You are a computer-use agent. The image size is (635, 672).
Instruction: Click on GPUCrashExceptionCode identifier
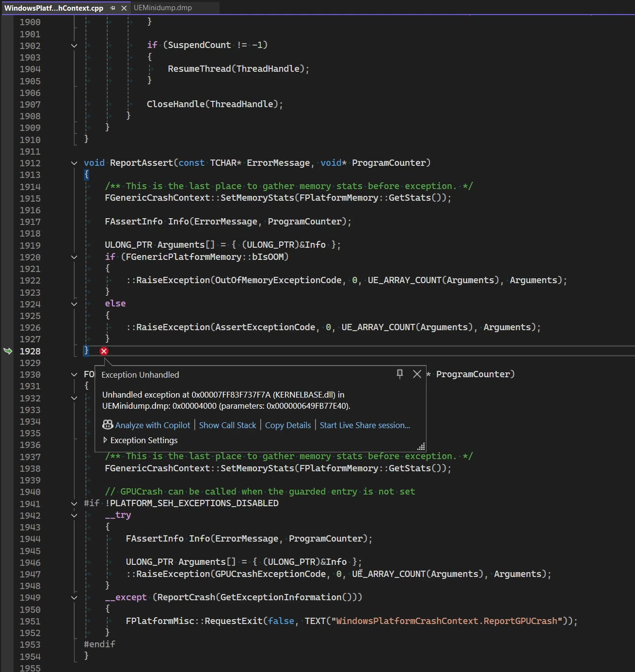tap(270, 574)
